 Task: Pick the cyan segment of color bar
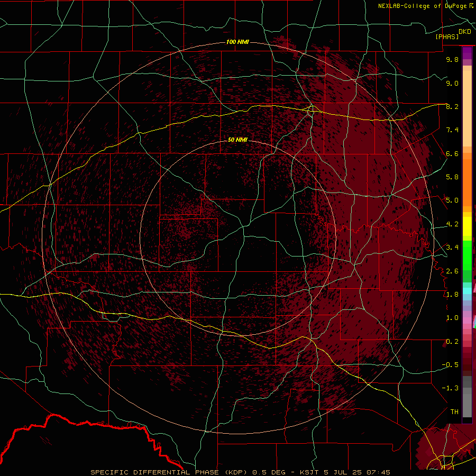pos(467,291)
